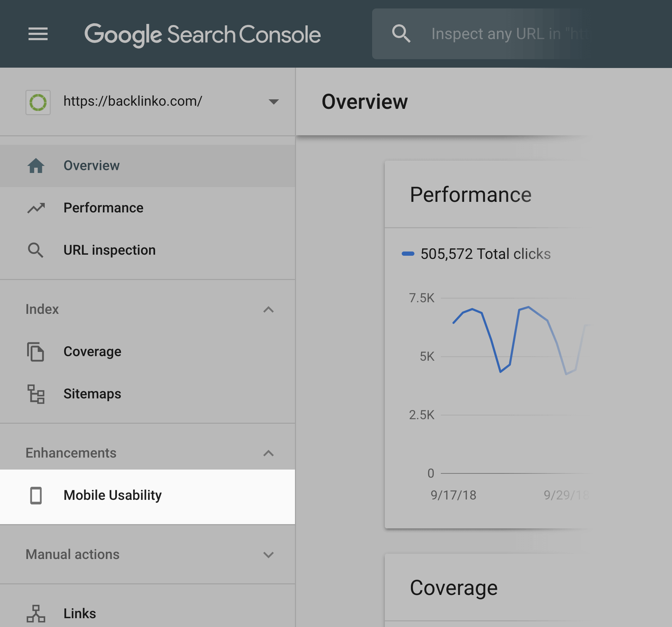Open Mobile Usability report
Image resolution: width=672 pixels, height=627 pixels.
[x=113, y=495]
